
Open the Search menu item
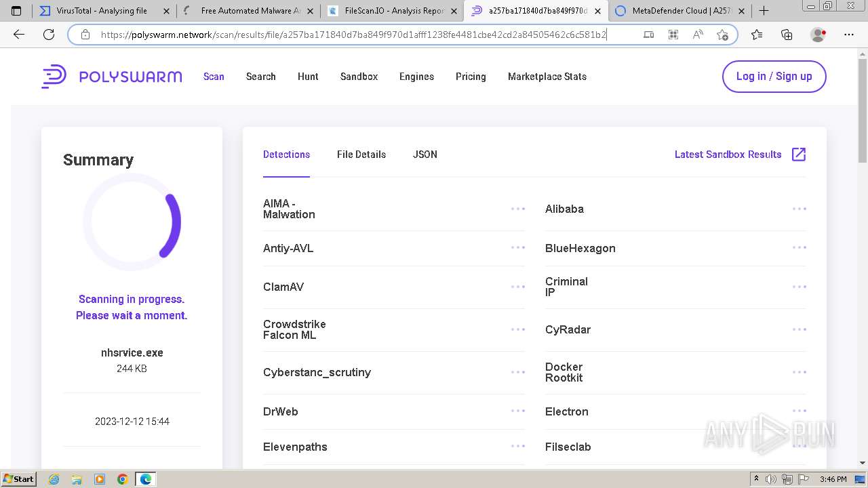(x=261, y=77)
